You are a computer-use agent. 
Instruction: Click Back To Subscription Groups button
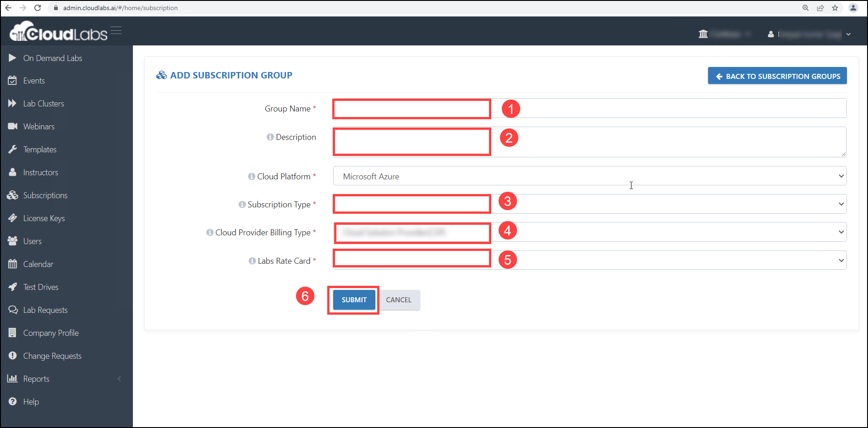[x=777, y=76]
